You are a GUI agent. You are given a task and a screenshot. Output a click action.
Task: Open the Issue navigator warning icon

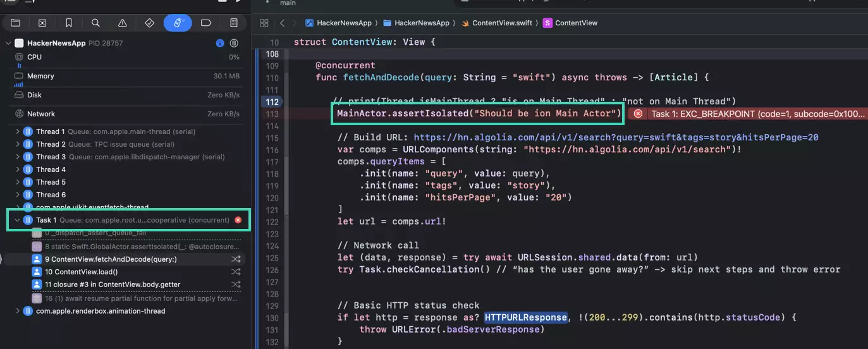coord(123,23)
